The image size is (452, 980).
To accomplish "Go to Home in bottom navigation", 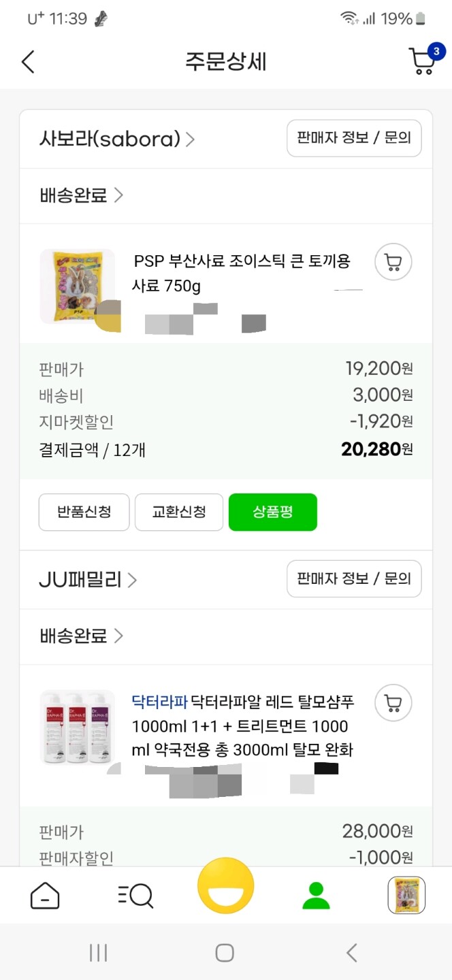I will (45, 895).
